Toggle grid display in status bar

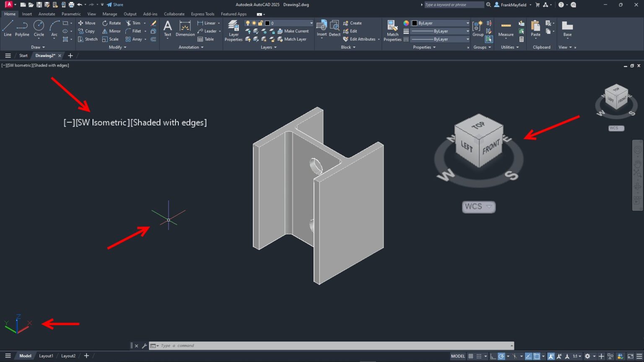(470, 356)
